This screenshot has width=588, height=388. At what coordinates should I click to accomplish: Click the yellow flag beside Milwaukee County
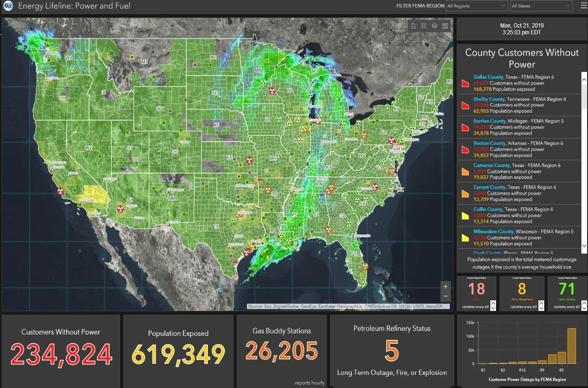[x=465, y=238]
